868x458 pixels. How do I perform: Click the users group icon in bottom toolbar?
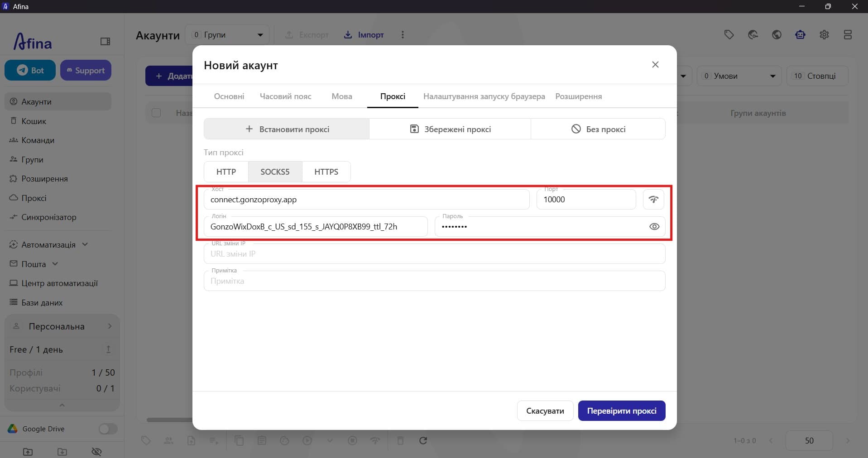point(168,440)
